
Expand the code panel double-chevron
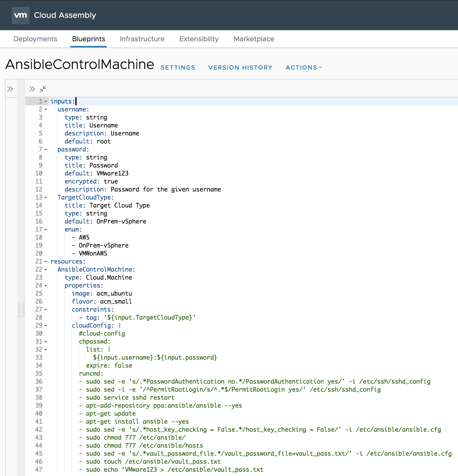[32, 89]
